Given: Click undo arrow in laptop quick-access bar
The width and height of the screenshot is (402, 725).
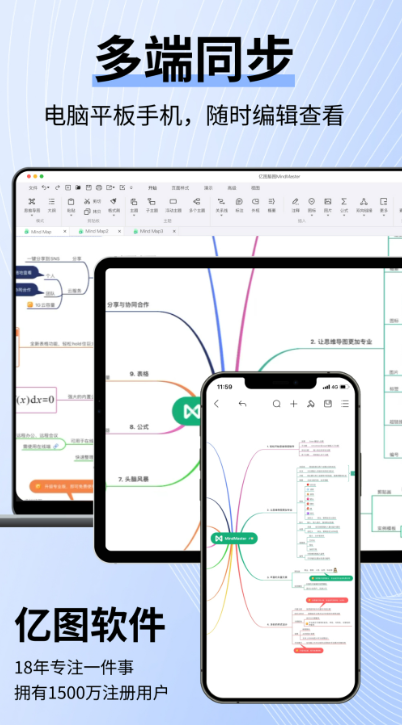Looking at the screenshot, I should 44,188.
